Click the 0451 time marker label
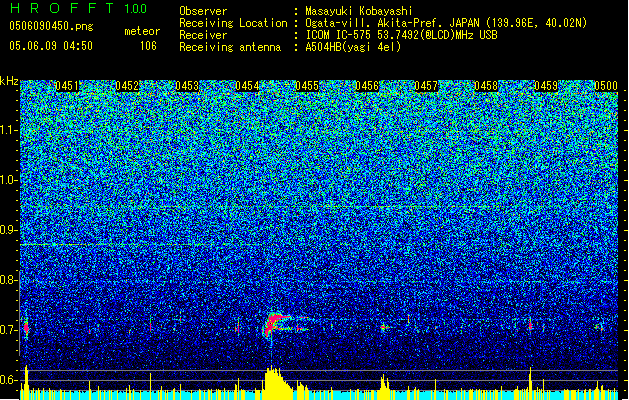Screen dimensions: 629x400 [67, 86]
